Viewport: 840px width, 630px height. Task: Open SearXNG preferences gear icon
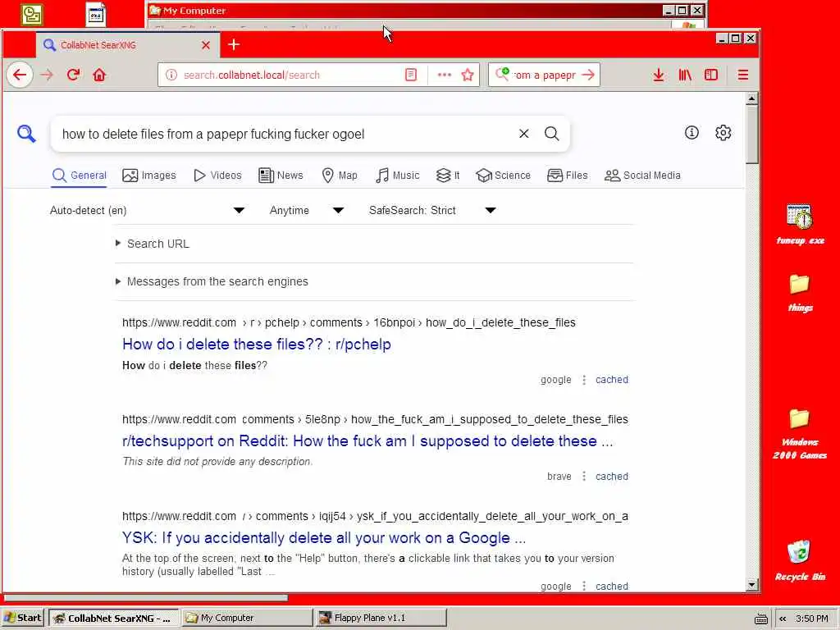point(724,132)
